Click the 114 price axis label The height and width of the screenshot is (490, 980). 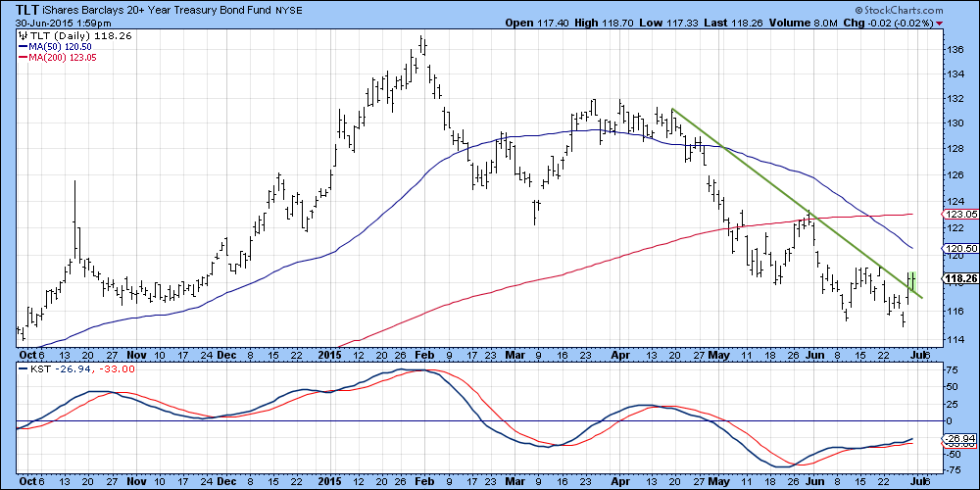[955, 339]
